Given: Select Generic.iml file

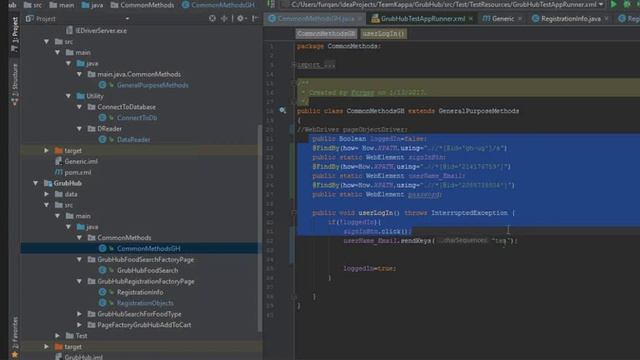Looking at the screenshot, I should click(x=81, y=161).
